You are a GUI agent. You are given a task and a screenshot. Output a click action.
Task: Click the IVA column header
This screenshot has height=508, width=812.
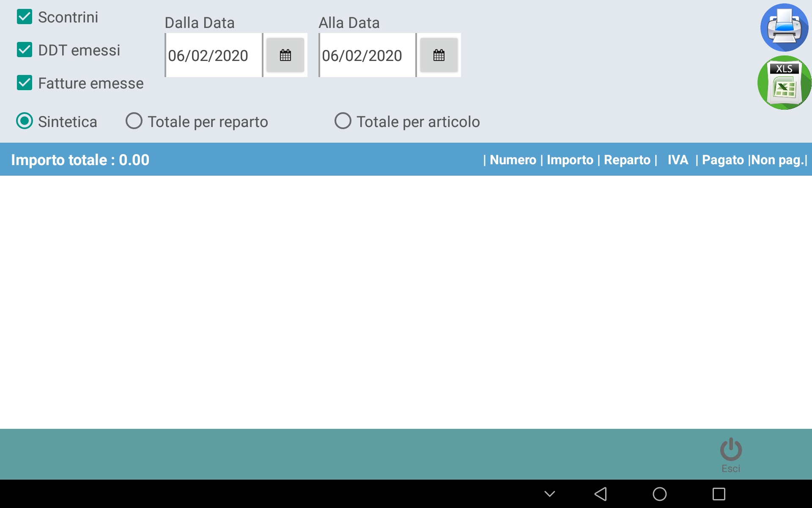click(x=678, y=160)
